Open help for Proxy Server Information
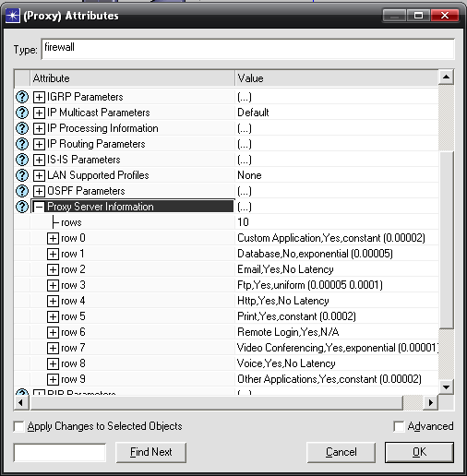Screen dimensions: 467x476 pos(22,207)
